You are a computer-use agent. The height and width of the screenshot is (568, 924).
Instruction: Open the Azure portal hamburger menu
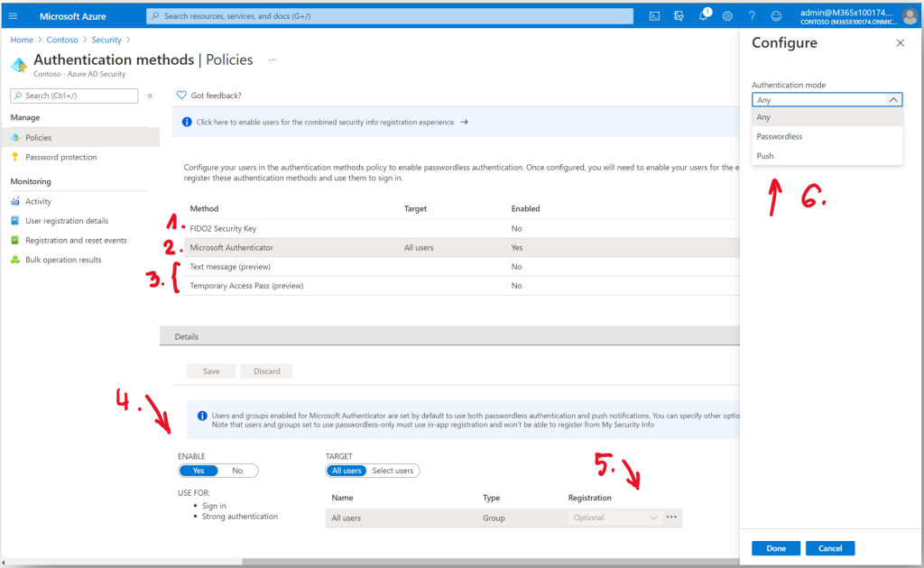click(13, 15)
